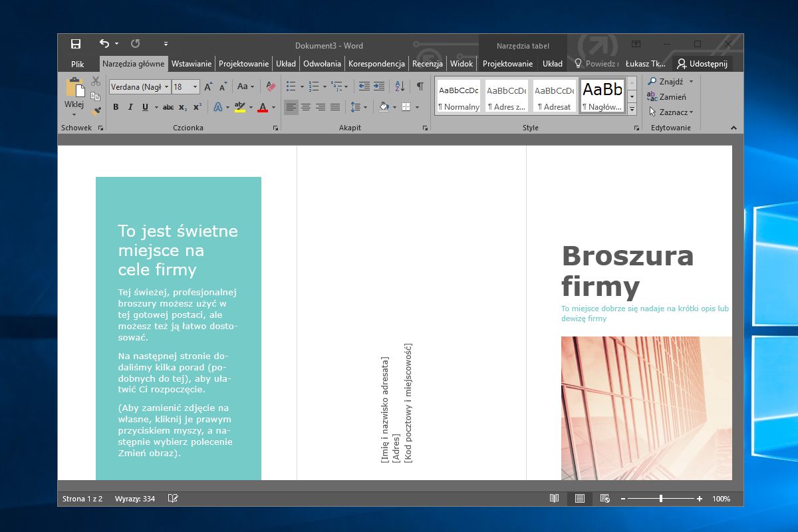Toggle Bold formatting
This screenshot has height=532, width=798.
[116, 107]
